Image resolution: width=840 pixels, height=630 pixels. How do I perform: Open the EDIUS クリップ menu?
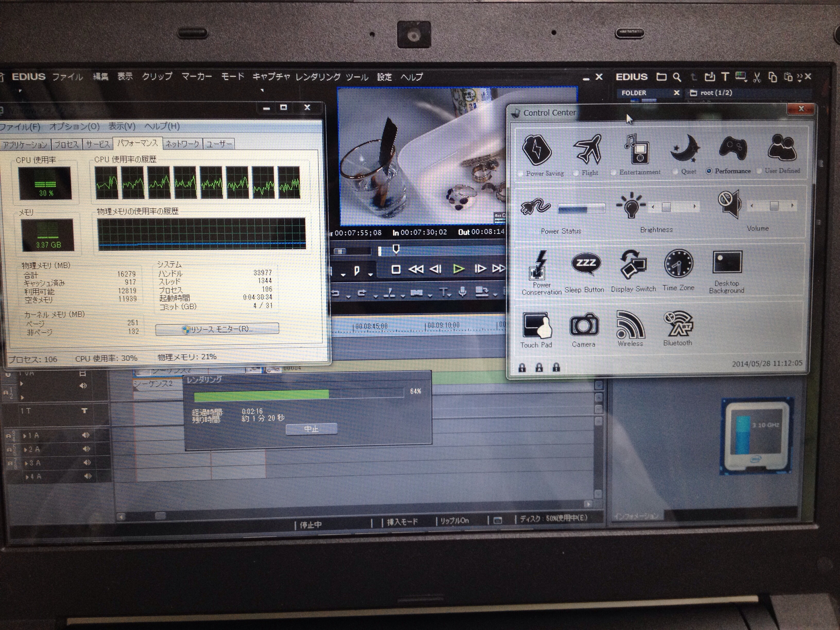click(157, 76)
